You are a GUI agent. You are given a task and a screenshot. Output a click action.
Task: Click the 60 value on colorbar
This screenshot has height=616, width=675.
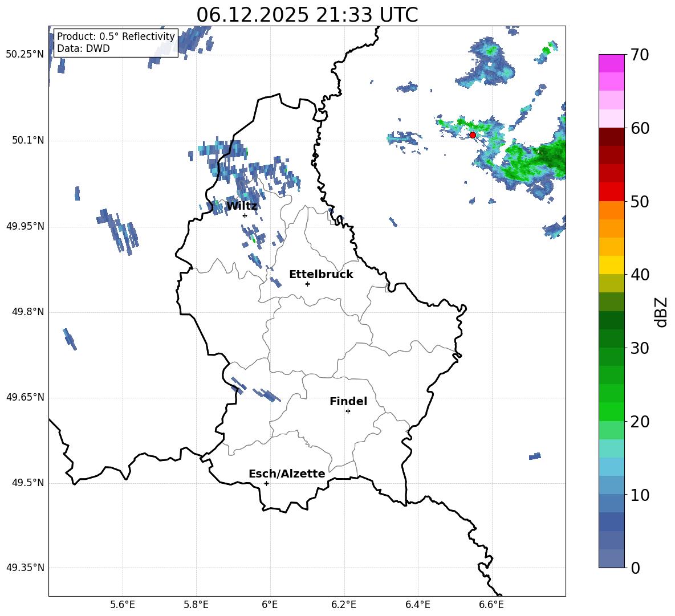point(640,128)
